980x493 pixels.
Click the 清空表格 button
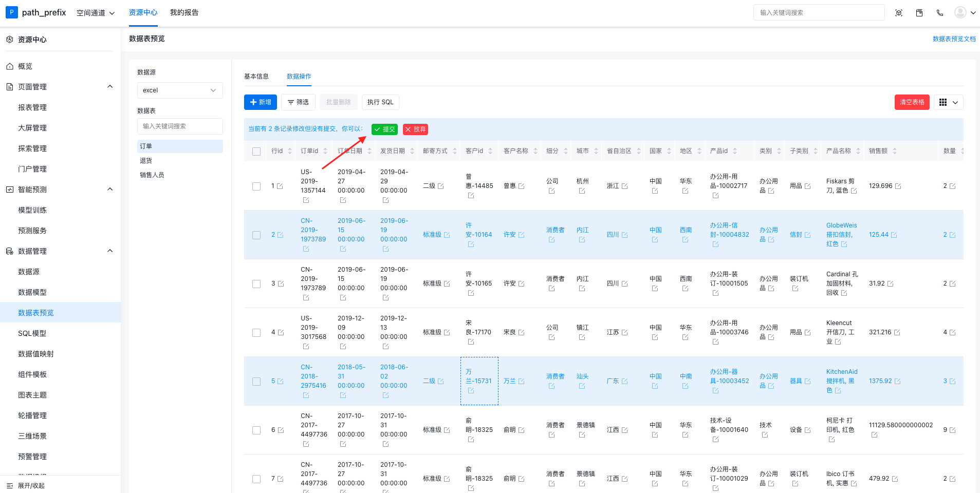coord(912,102)
